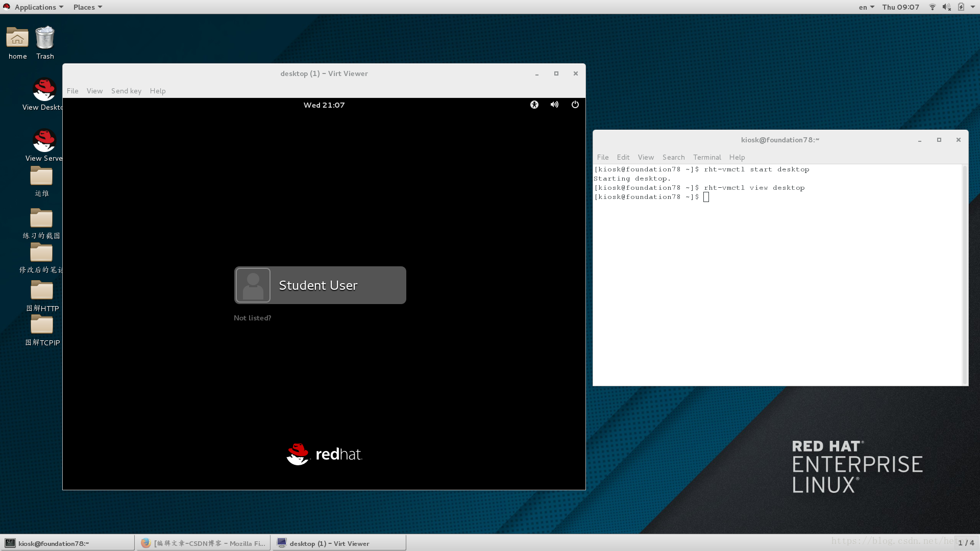Click the muted speaker icon in host panel
Screen dimensions: 980x551
coord(946,7)
